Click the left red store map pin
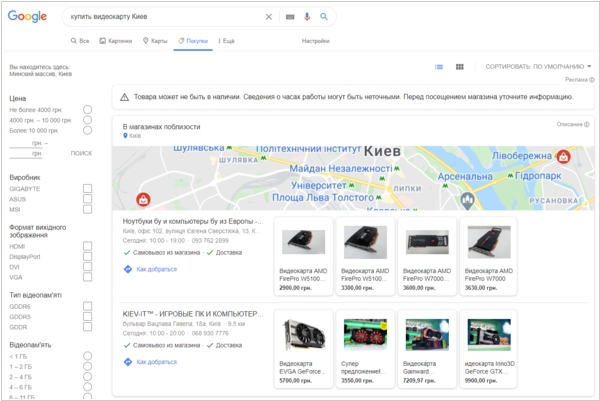 click(x=143, y=199)
